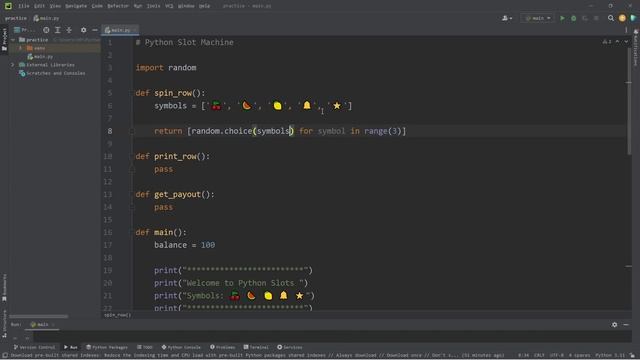Select main.py in the project tree

tap(40, 57)
